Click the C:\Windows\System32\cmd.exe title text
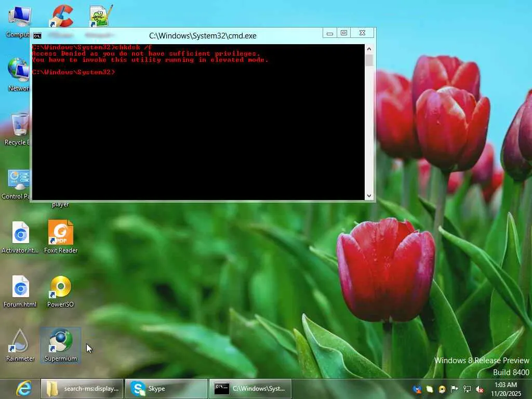 click(x=203, y=36)
